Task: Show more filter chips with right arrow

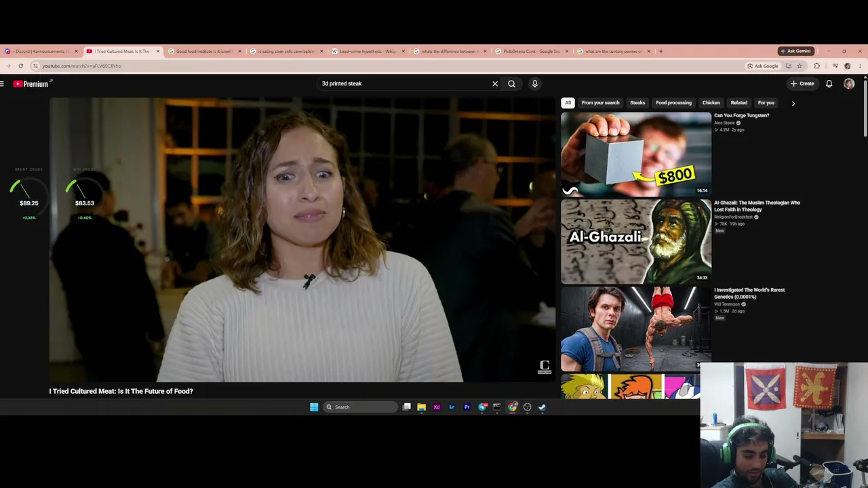Action: (x=793, y=104)
